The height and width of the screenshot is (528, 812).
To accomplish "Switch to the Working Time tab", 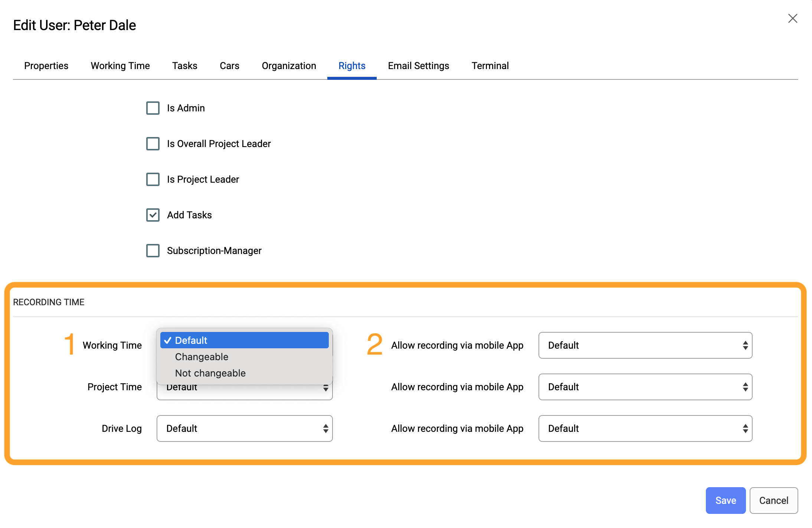I will click(x=120, y=66).
